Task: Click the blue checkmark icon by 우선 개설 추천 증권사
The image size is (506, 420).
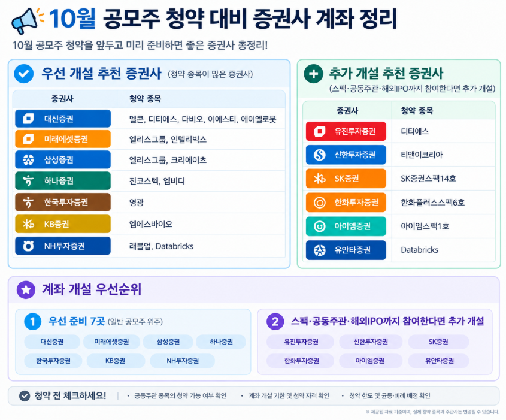Action: (24, 74)
